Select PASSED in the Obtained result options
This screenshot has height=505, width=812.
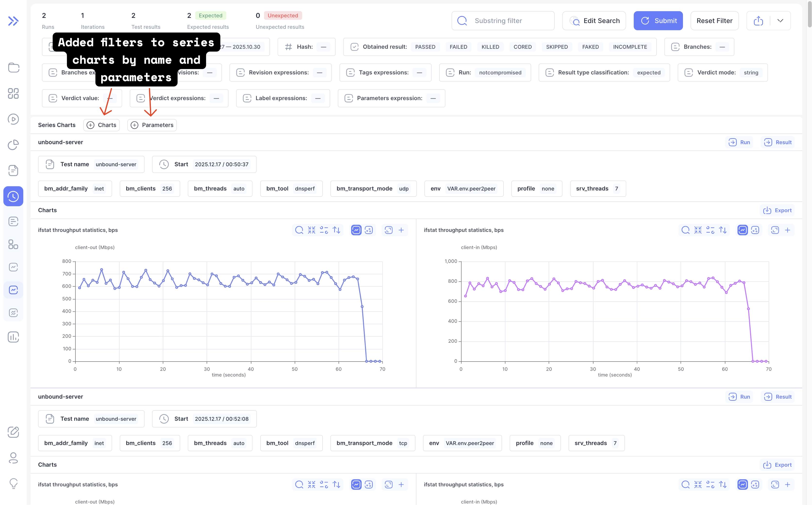click(x=425, y=47)
